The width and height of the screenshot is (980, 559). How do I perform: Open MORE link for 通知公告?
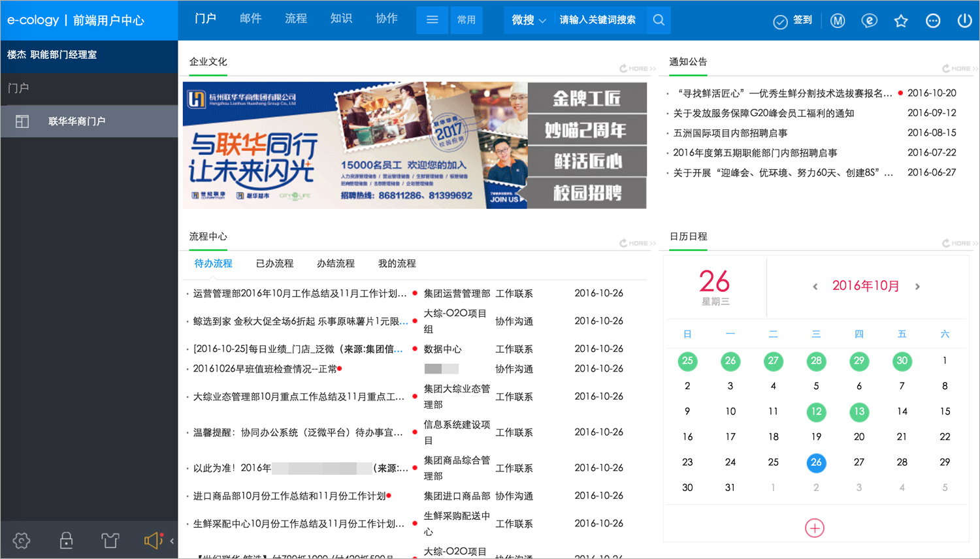tap(960, 69)
